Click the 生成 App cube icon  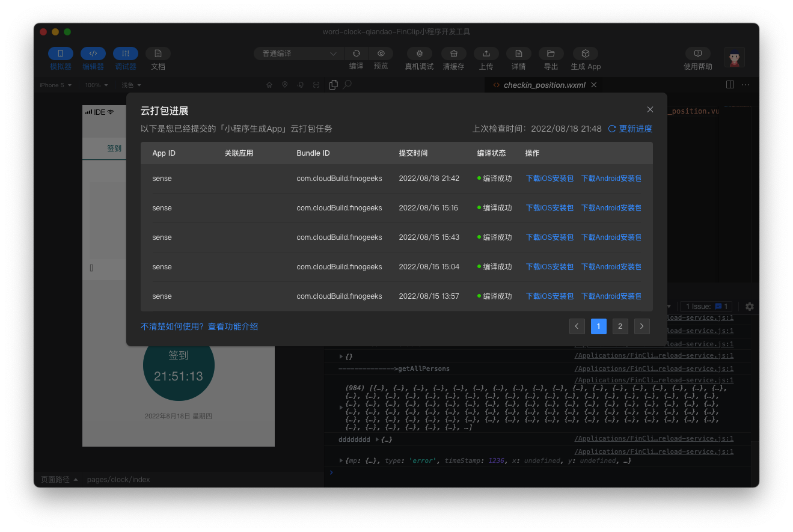click(585, 54)
